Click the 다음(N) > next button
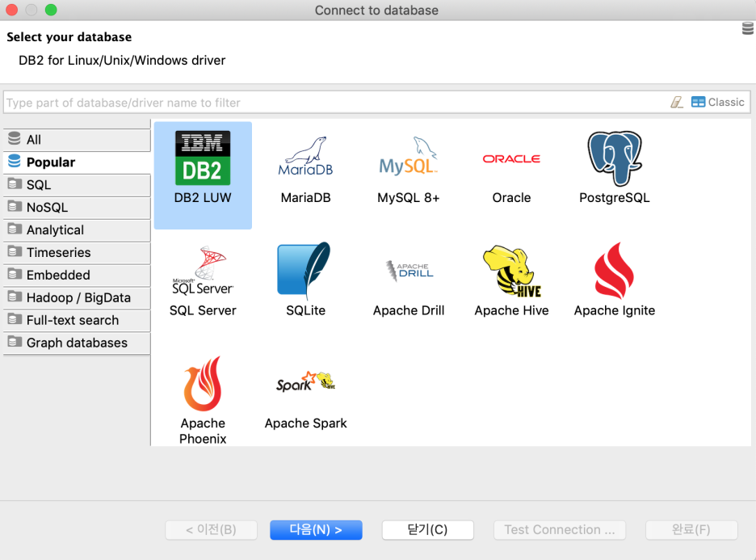756x560 pixels. [316, 530]
